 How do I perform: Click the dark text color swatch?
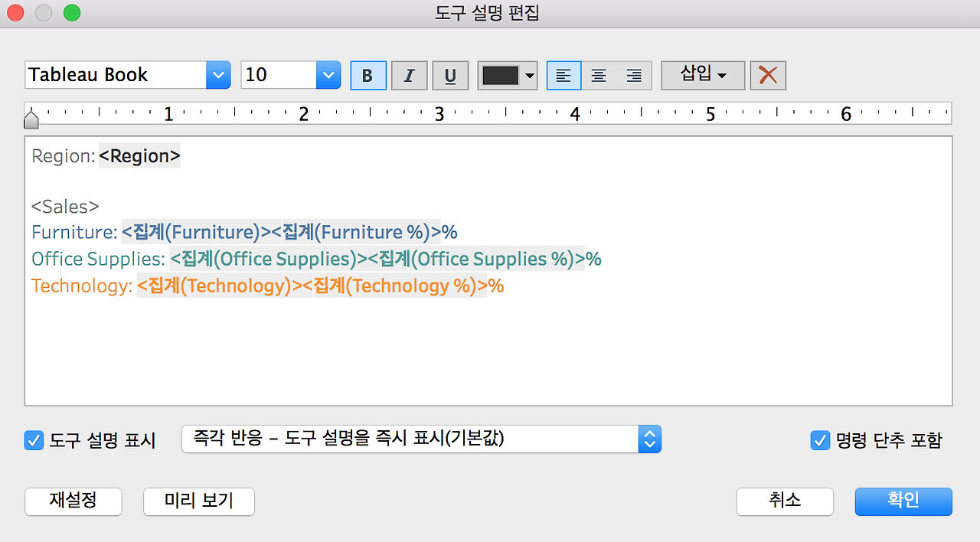click(x=500, y=75)
